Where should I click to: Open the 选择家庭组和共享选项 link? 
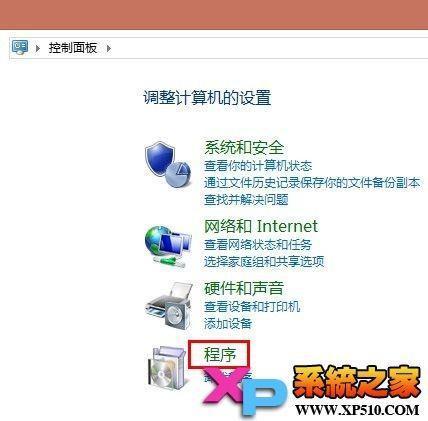(264, 262)
